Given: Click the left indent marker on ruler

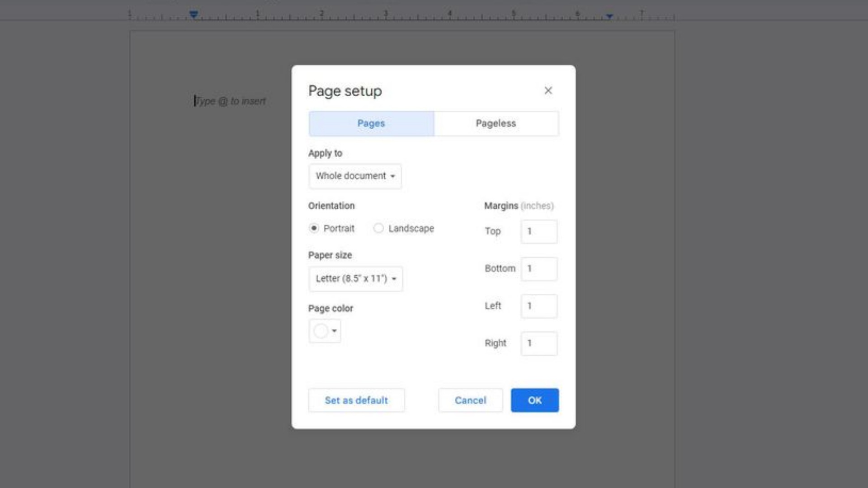Looking at the screenshot, I should 193,15.
